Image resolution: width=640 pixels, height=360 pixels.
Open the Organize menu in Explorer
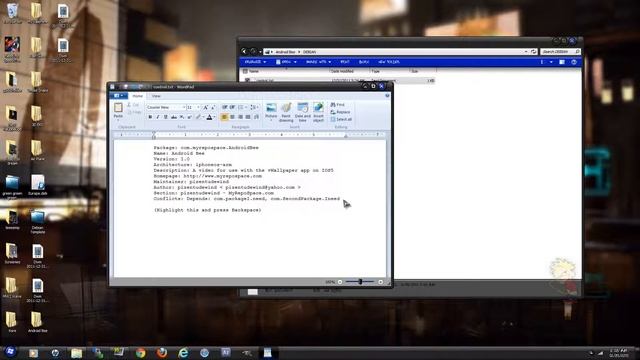[255, 62]
